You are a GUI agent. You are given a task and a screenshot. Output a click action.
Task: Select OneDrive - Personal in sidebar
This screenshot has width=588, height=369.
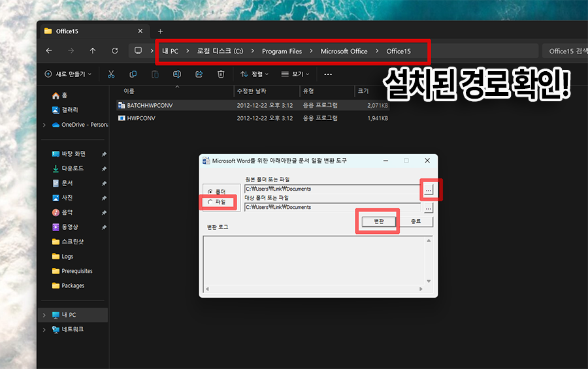pyautogui.click(x=80, y=125)
